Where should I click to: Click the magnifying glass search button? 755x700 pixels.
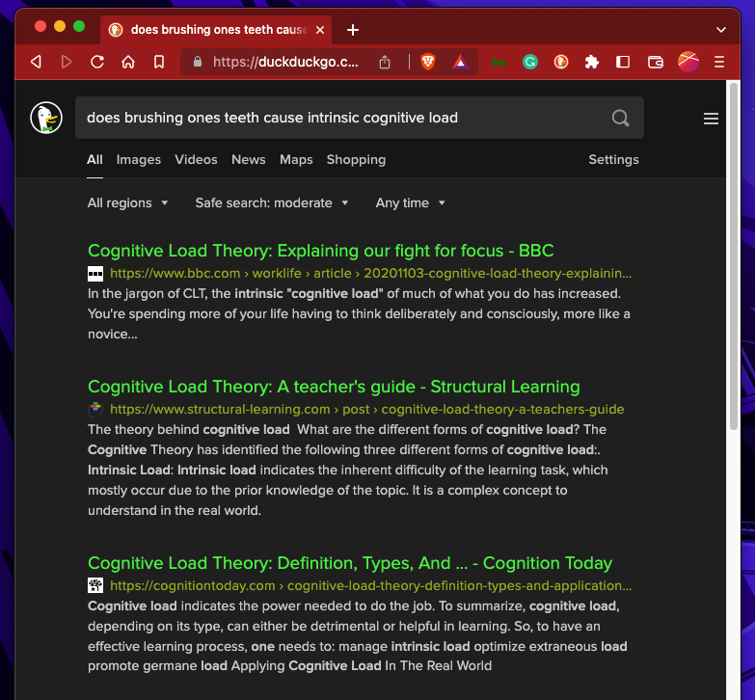tap(620, 118)
